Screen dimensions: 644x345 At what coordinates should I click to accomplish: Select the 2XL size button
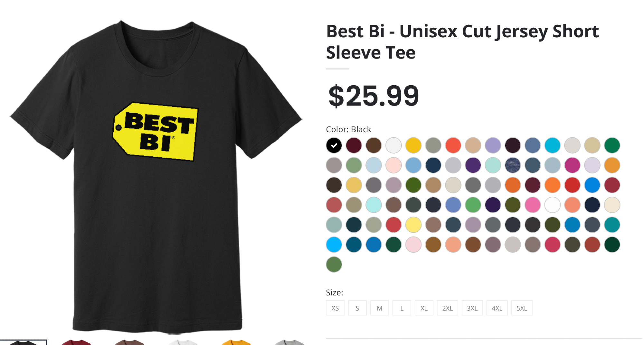tap(448, 308)
